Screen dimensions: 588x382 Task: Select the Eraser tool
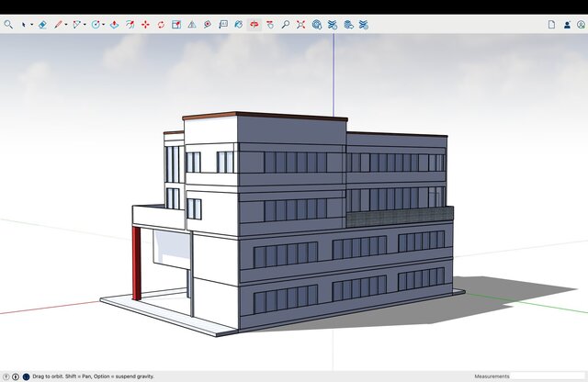(x=42, y=25)
